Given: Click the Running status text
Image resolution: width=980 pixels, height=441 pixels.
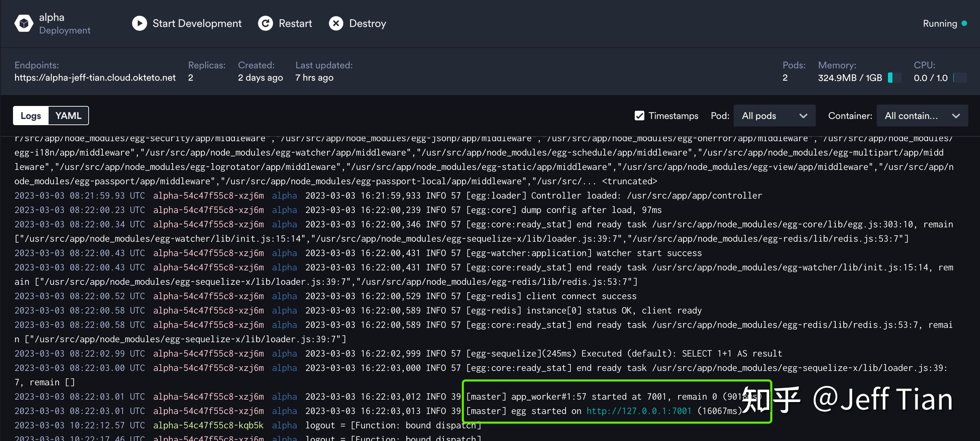Looking at the screenshot, I should pyautogui.click(x=940, y=24).
